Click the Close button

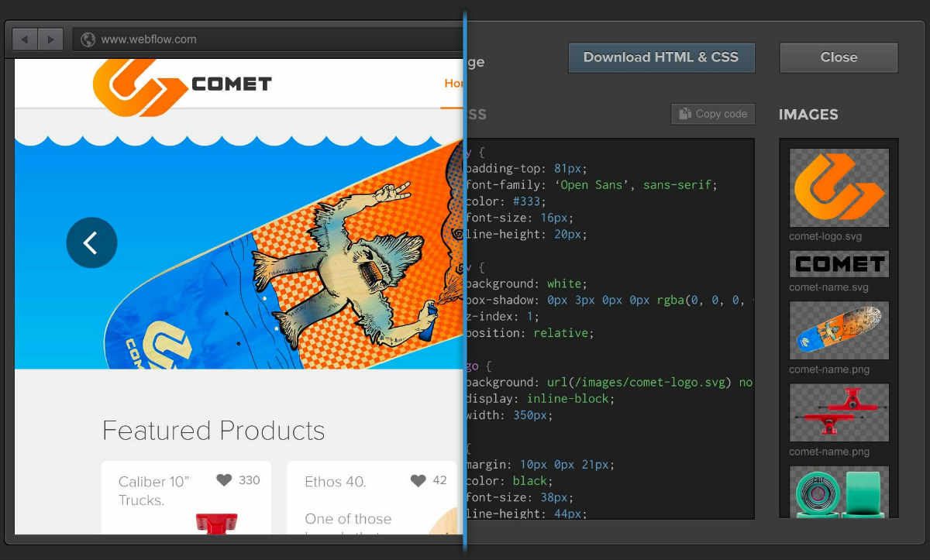coord(839,57)
